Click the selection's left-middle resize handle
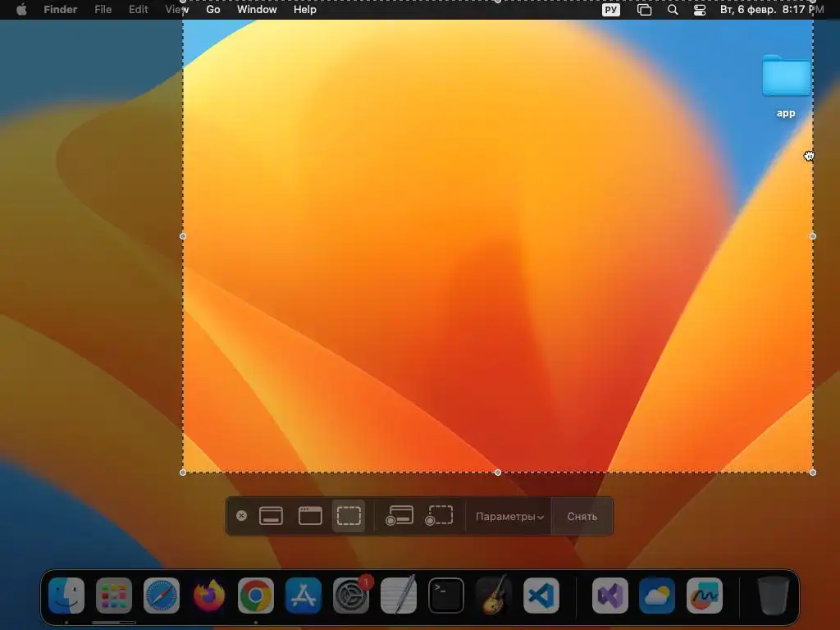840x630 pixels. click(183, 235)
